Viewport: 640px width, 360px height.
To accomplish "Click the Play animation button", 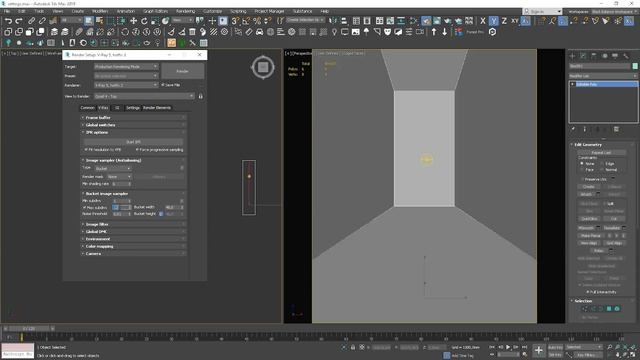I will click(508, 347).
